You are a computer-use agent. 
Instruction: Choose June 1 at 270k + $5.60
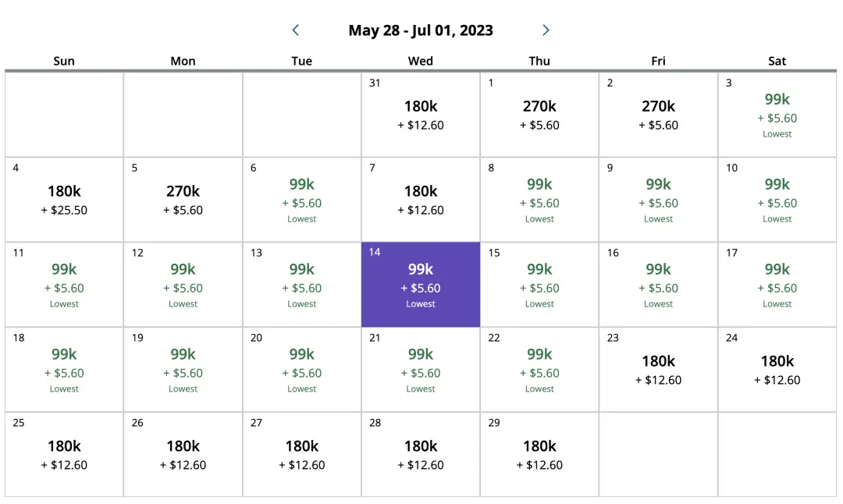(539, 115)
